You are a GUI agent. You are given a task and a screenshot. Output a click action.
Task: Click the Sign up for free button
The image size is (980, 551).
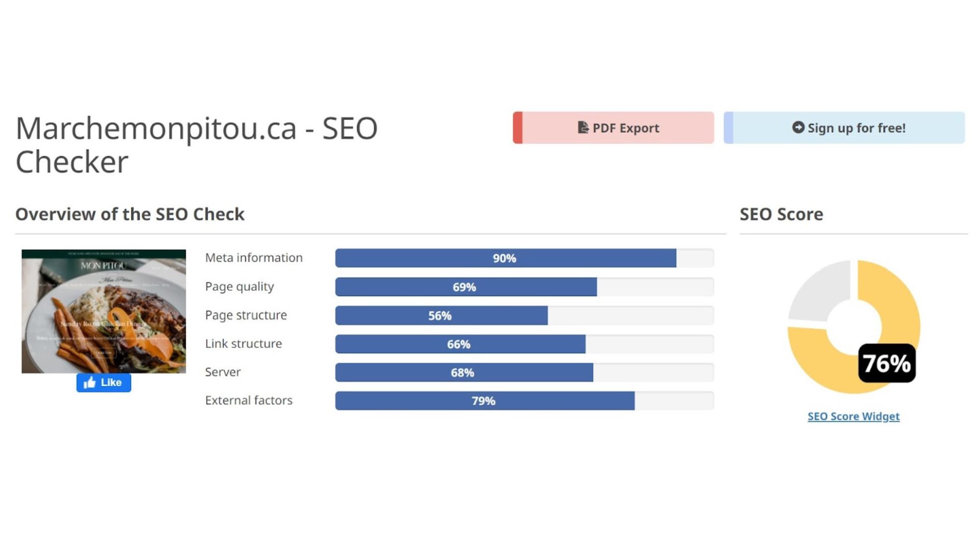844,128
